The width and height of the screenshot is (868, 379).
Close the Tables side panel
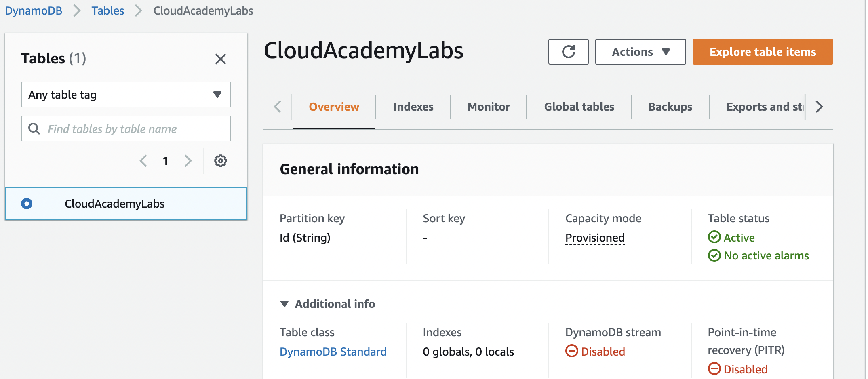[x=221, y=59]
